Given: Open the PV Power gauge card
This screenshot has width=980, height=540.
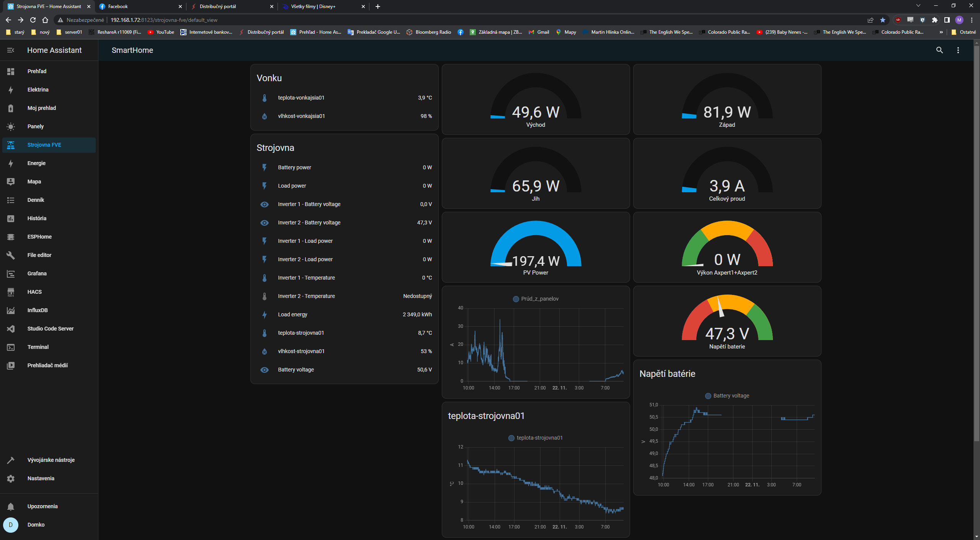Looking at the screenshot, I should (x=536, y=247).
